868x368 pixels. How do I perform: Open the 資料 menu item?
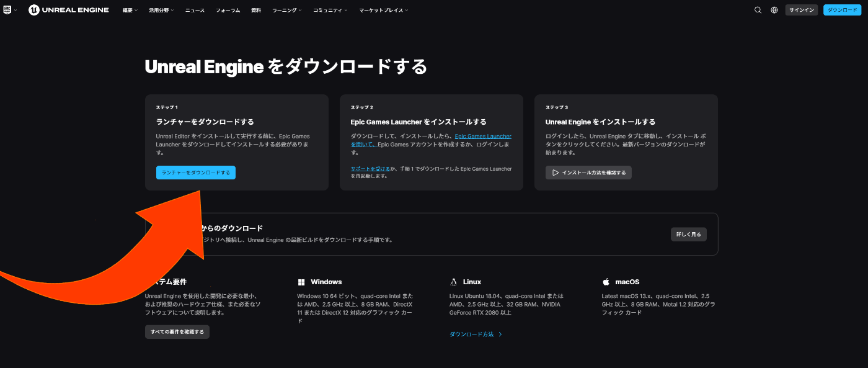[256, 11]
